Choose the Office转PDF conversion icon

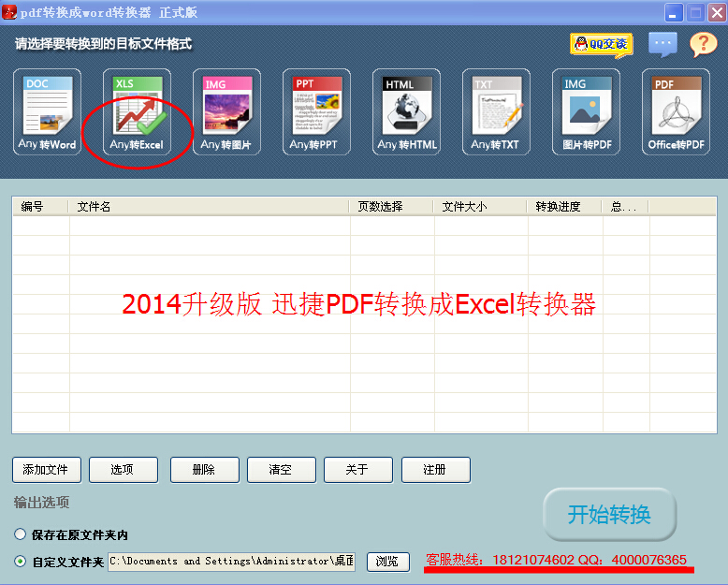[x=676, y=112]
